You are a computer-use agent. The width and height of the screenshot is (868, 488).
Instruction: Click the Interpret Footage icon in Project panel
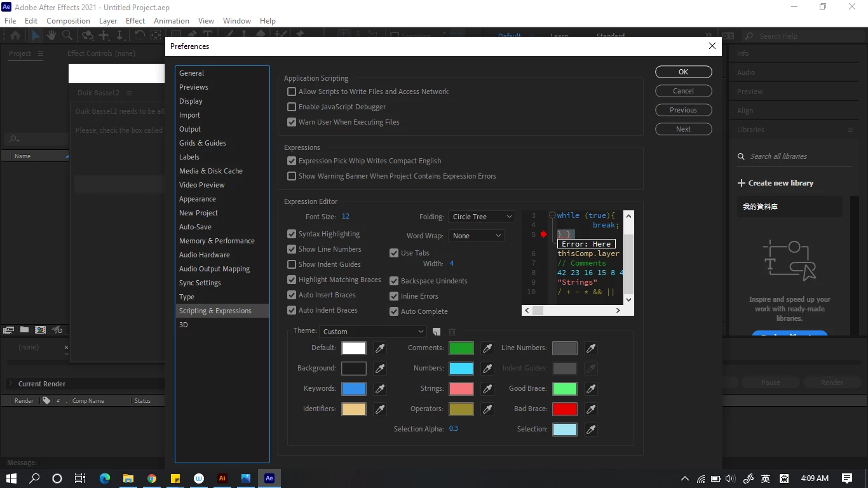[x=9, y=330]
